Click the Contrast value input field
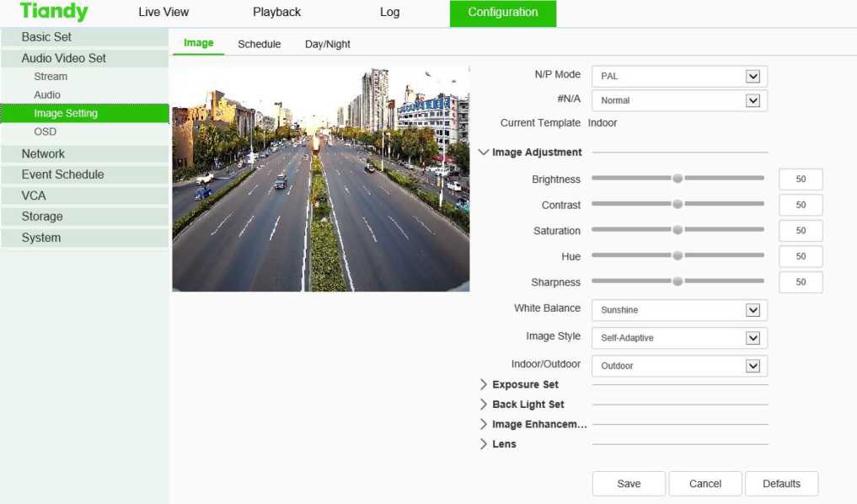 point(800,205)
